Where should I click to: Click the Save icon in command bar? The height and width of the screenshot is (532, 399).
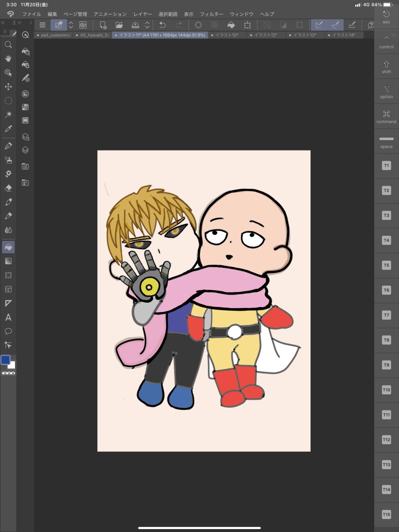click(135, 25)
